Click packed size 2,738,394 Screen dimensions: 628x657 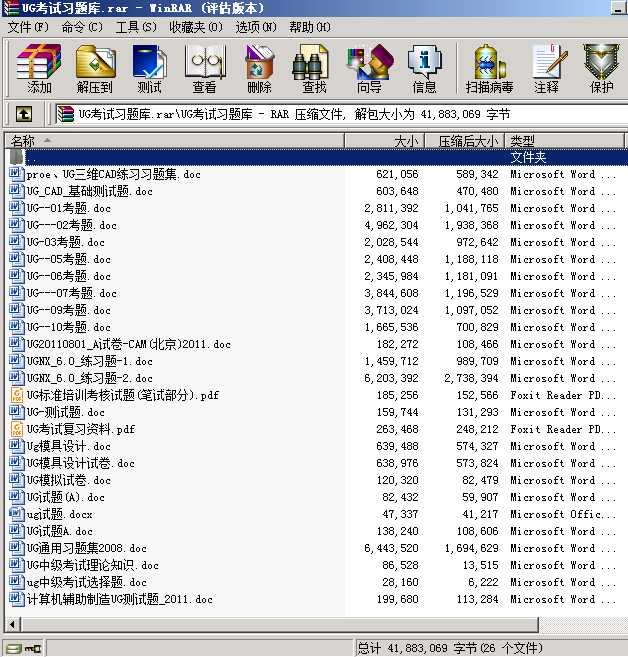471,378
